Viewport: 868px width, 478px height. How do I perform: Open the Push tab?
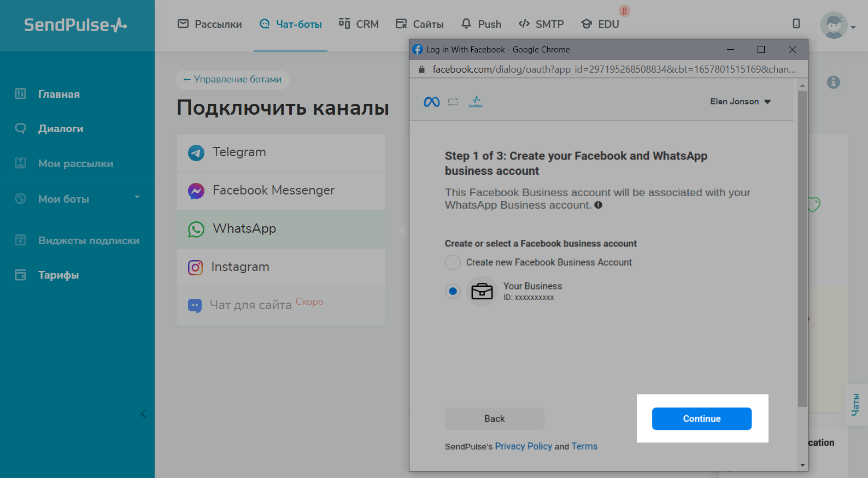pyautogui.click(x=481, y=24)
